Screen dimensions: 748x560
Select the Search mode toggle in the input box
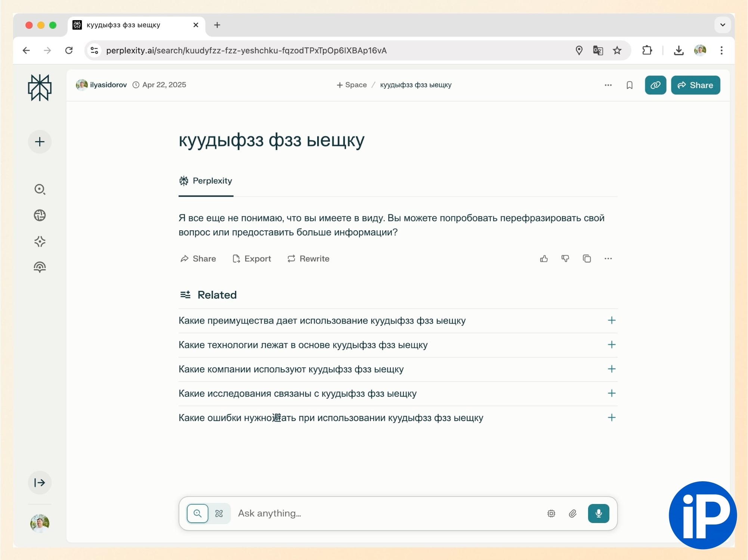198,514
